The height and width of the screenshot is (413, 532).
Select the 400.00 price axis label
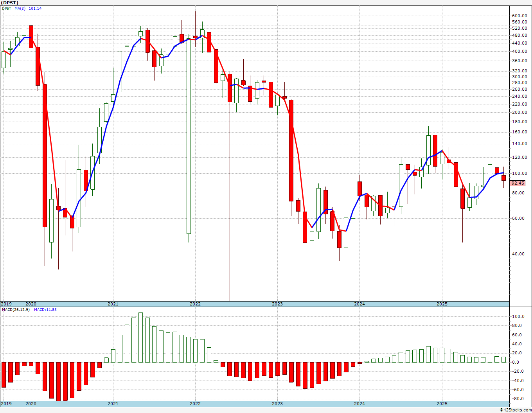[x=519, y=51]
